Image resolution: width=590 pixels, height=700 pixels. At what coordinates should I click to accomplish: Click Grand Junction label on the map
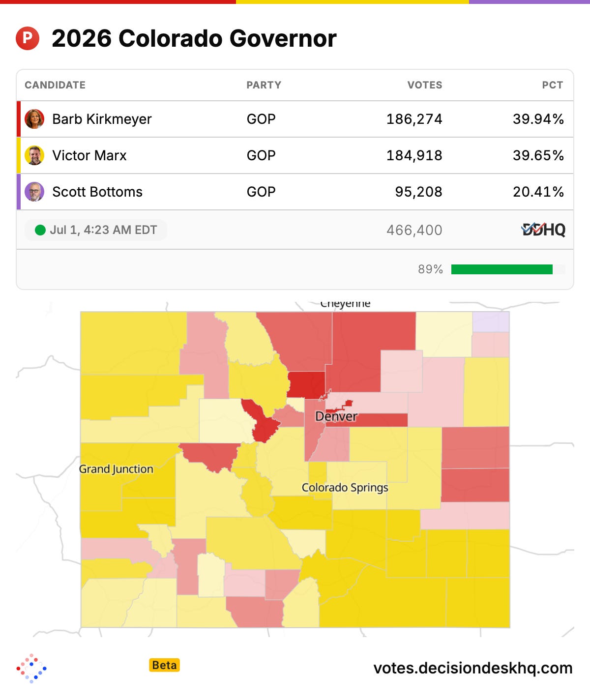tap(116, 469)
